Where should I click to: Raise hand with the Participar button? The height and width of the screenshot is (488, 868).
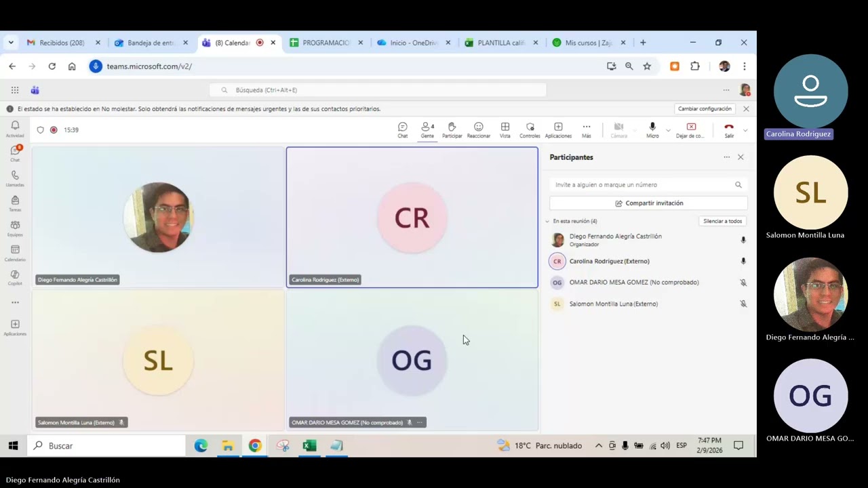click(x=452, y=130)
